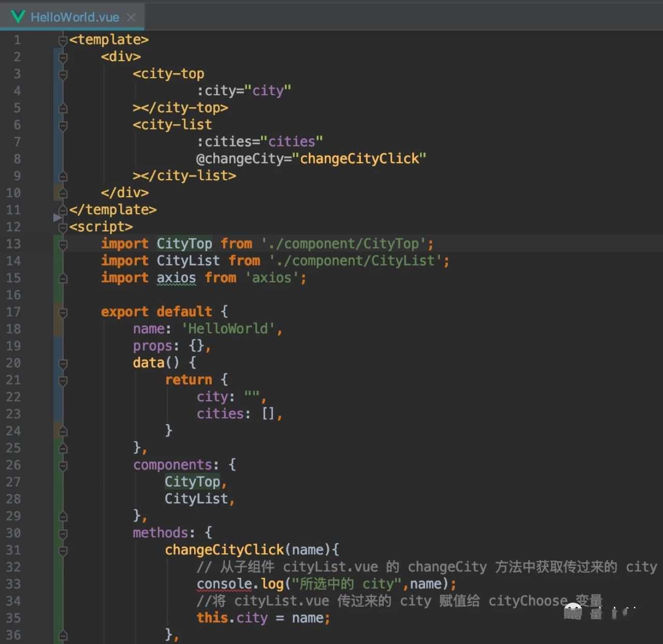Click CityTop inside components object
The height and width of the screenshot is (644, 663).
193,482
